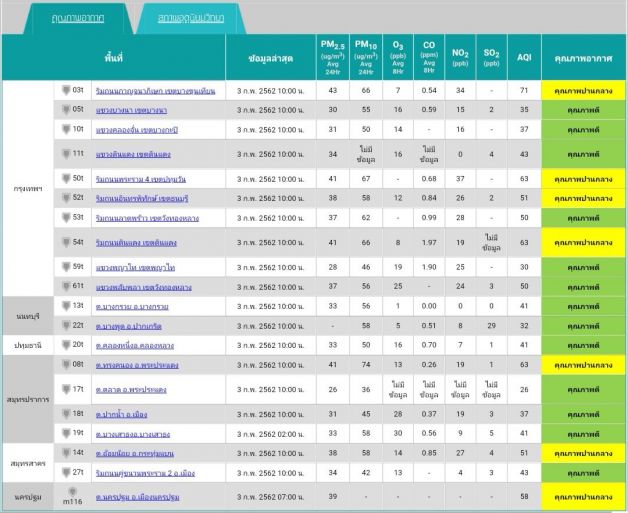Click the station icon next to 20t
This screenshot has width=628, height=513.
click(67, 343)
